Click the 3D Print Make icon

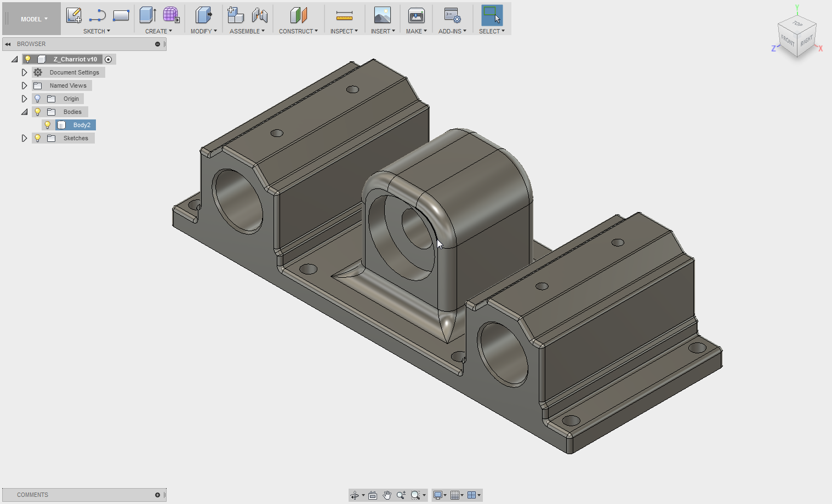417,15
